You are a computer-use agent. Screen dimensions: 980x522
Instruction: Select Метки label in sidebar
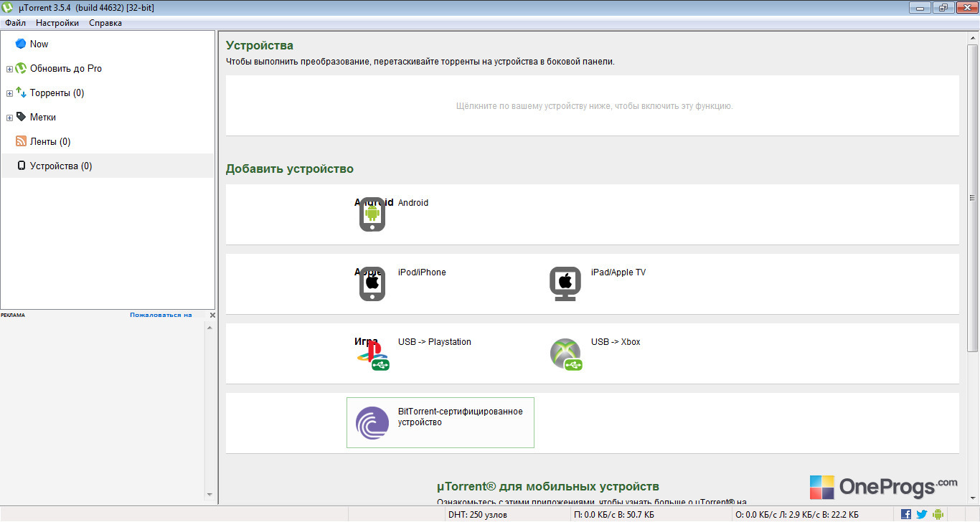pos(43,117)
